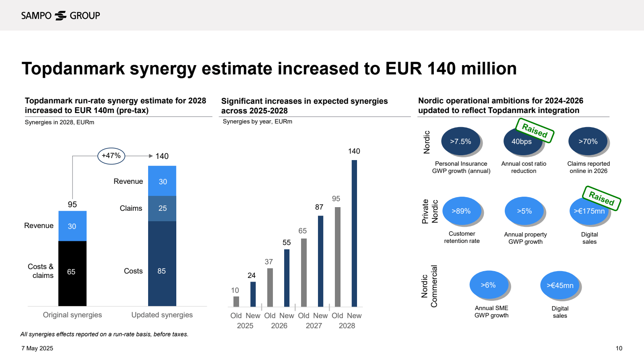
Task: Select the original Revenue 30 bar segment
Action: tap(72, 226)
